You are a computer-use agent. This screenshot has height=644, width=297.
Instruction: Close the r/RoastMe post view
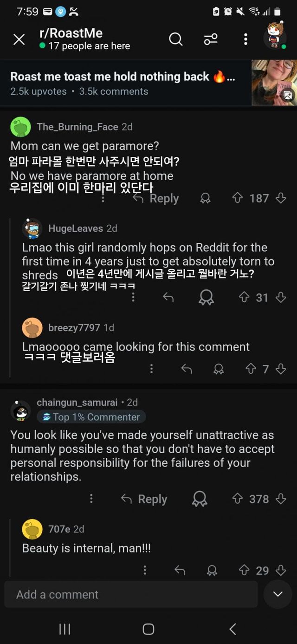19,39
